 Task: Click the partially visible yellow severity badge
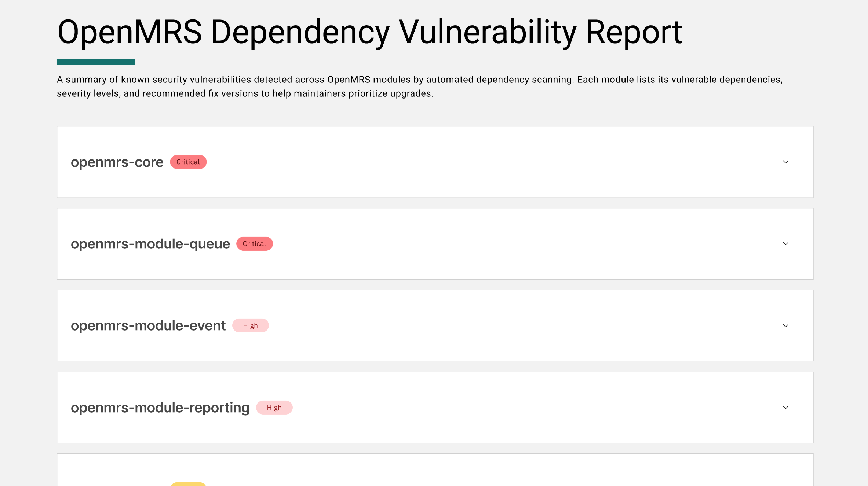pos(188,484)
